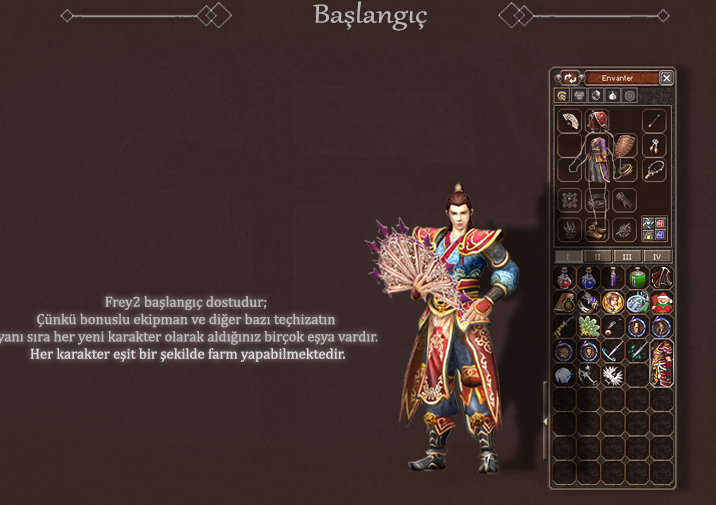Screen dimensions: 716x505
Task: Switch to inventory page II tab
Action: point(597,257)
